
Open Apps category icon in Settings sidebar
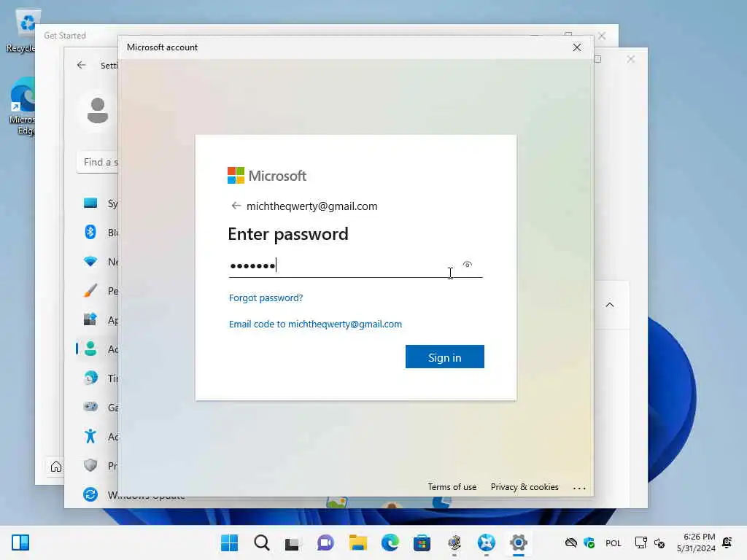click(90, 319)
